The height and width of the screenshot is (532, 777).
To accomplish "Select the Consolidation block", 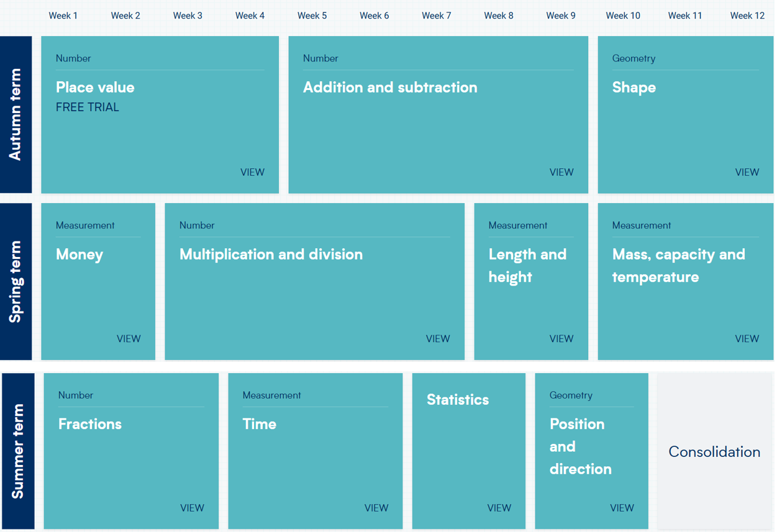I will 714,452.
